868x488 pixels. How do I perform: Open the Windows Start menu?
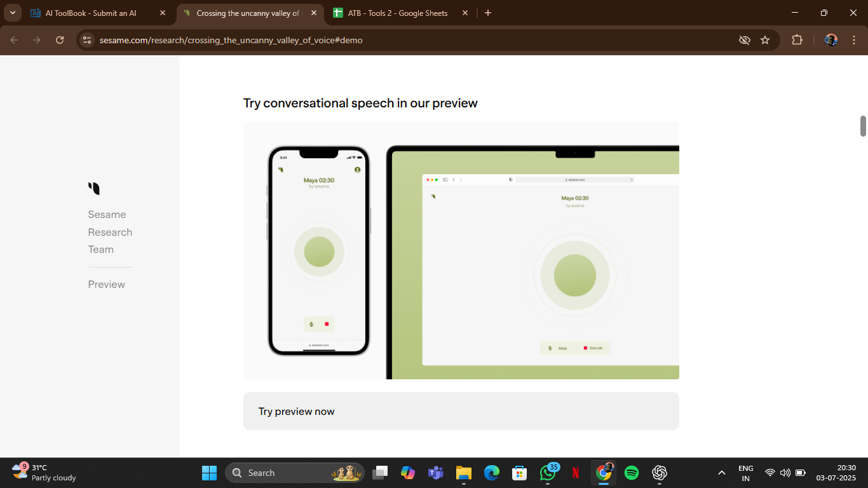tap(209, 473)
